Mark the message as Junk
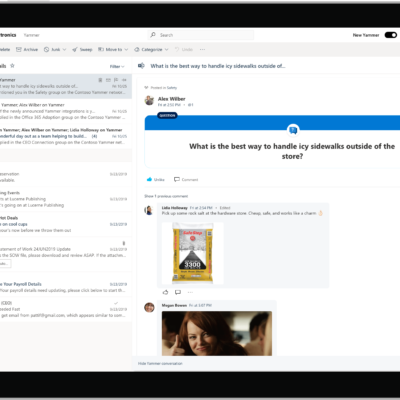This screenshot has height=400, width=400. [x=52, y=49]
